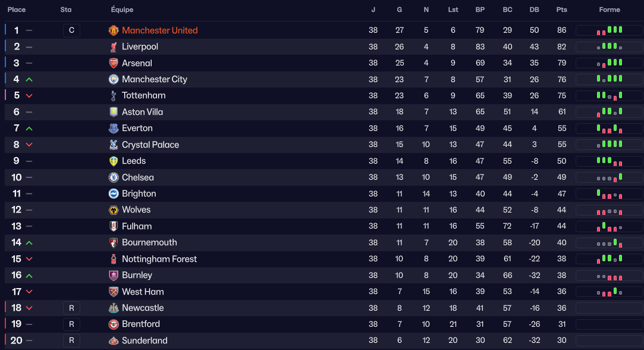Image resolution: width=644 pixels, height=350 pixels.
Task: Click the C status badge for Manchester United
Action: 71,30
